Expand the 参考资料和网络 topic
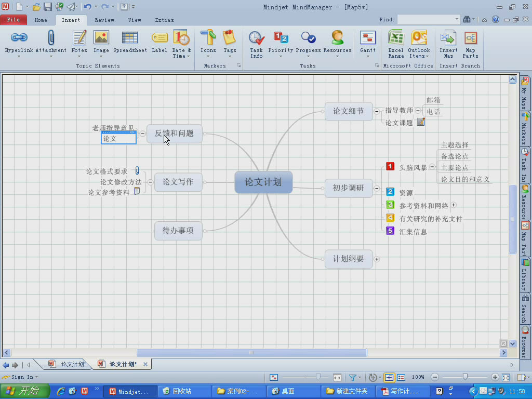 point(453,205)
